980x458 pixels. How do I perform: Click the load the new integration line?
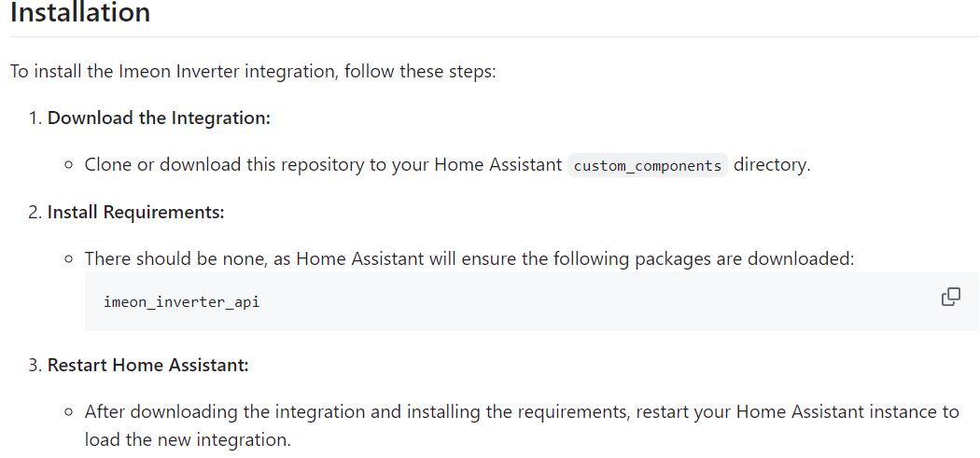(x=189, y=439)
